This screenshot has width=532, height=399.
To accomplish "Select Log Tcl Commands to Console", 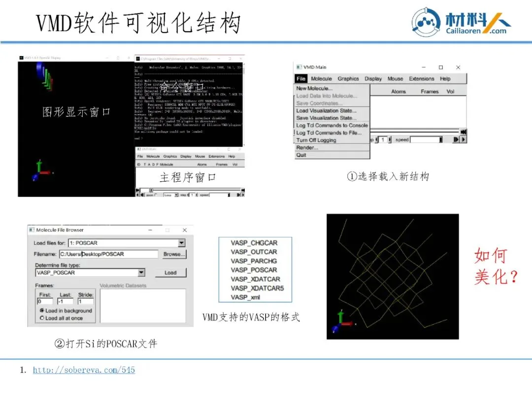I will (332, 126).
